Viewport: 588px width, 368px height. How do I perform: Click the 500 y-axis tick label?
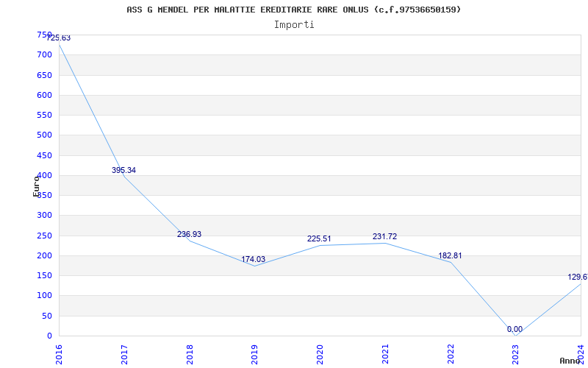(44, 135)
